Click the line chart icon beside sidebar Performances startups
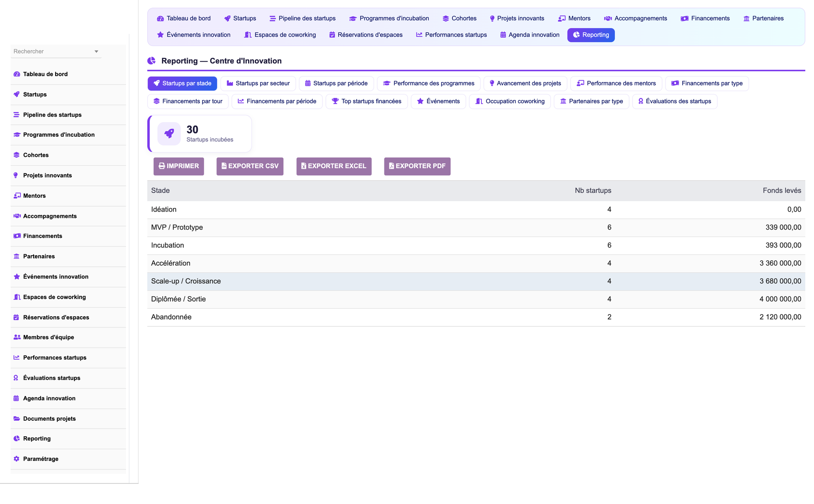 (17, 358)
